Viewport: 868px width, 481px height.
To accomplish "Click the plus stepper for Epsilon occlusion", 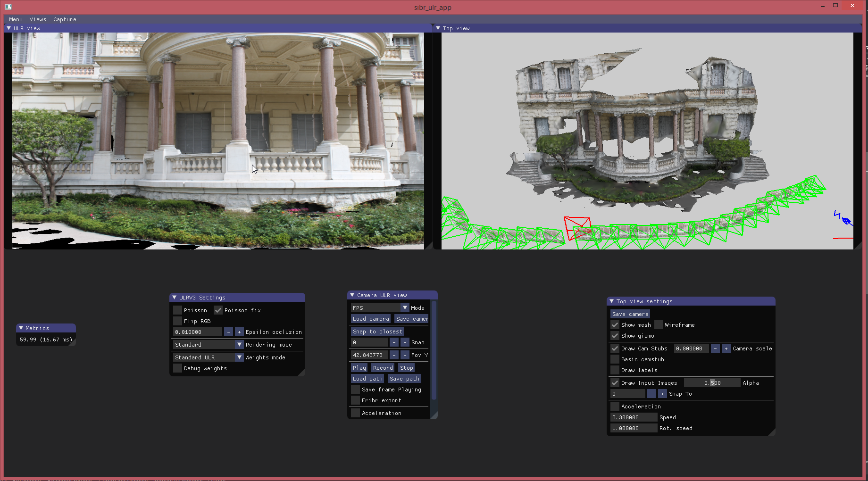I will [239, 332].
